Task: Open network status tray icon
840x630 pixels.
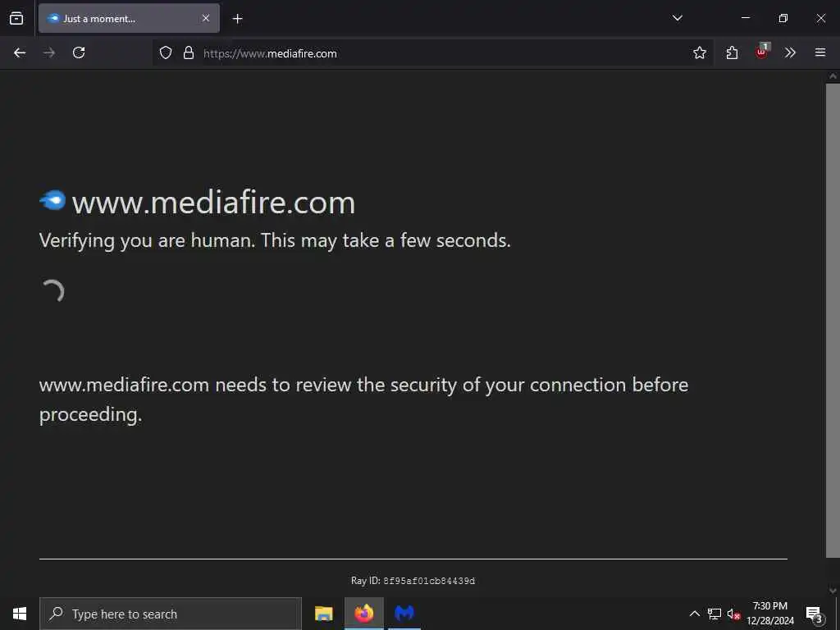Action: pyautogui.click(x=714, y=614)
